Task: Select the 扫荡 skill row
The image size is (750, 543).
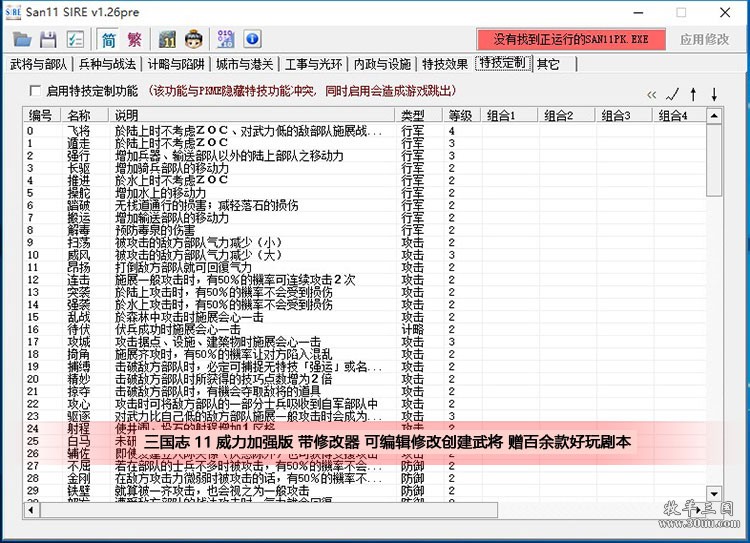Action: [x=365, y=243]
